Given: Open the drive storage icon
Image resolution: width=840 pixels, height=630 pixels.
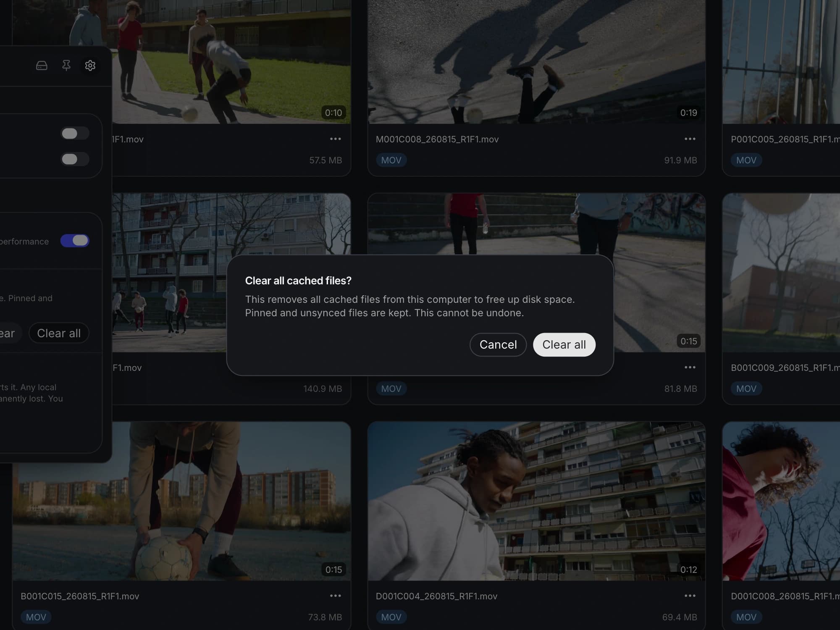Looking at the screenshot, I should (x=42, y=66).
